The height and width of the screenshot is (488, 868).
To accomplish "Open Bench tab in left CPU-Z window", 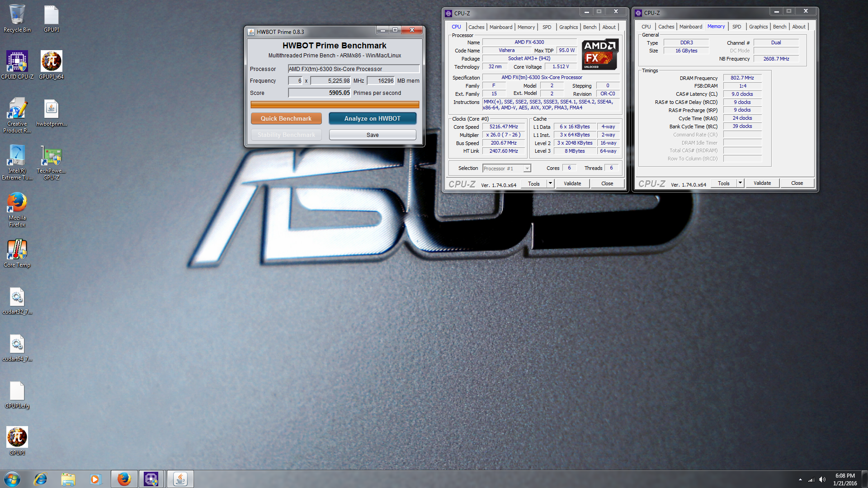I will point(590,27).
